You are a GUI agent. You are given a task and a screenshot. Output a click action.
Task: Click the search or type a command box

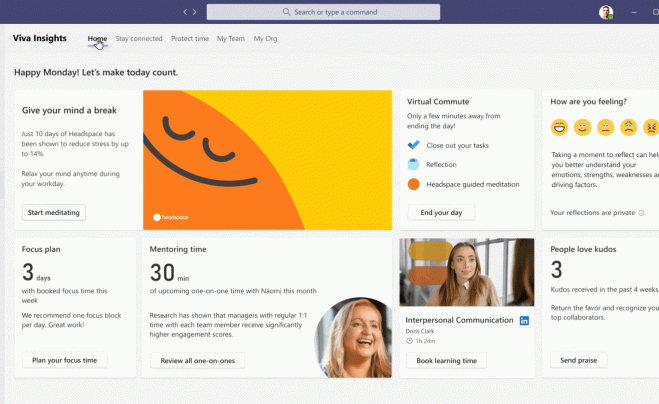(x=323, y=12)
